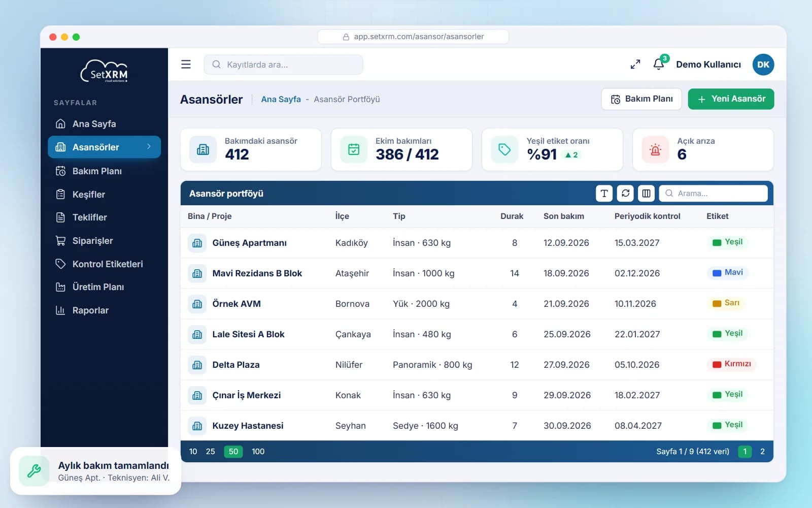
Task: Open the notifications bell
Action: click(659, 64)
